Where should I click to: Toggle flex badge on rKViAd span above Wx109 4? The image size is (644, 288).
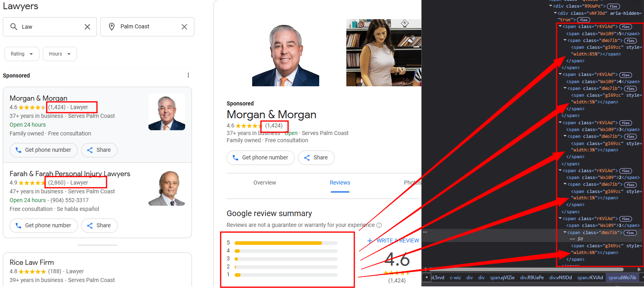point(626,75)
